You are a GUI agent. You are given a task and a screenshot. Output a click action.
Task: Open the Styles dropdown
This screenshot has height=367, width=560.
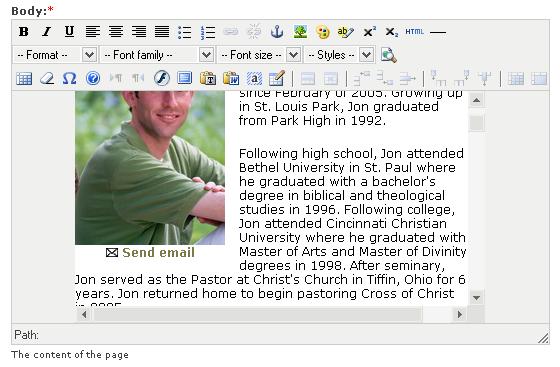point(339,55)
